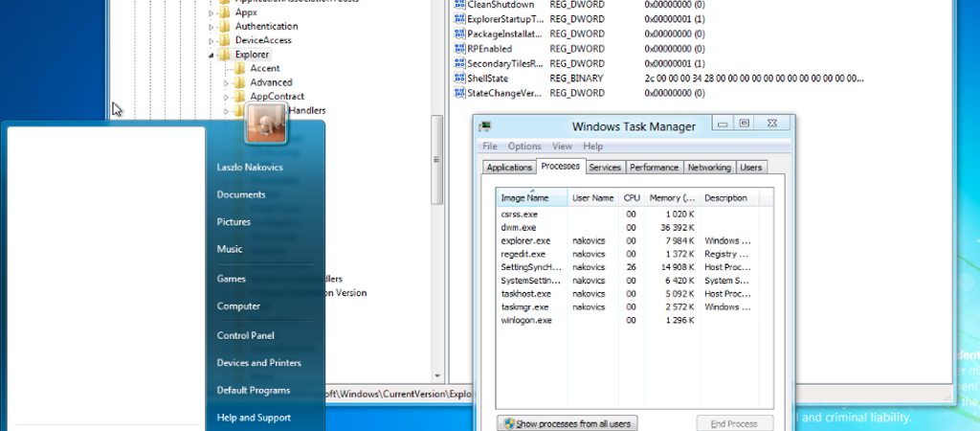Select the regedit.exe process row
The image size is (980, 431).
click(x=635, y=254)
